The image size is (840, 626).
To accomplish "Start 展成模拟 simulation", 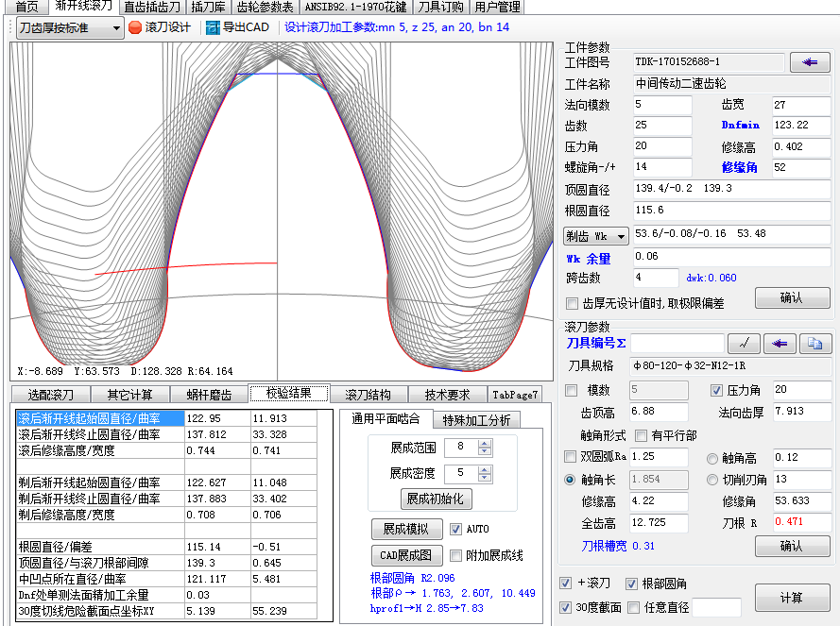I will point(406,529).
